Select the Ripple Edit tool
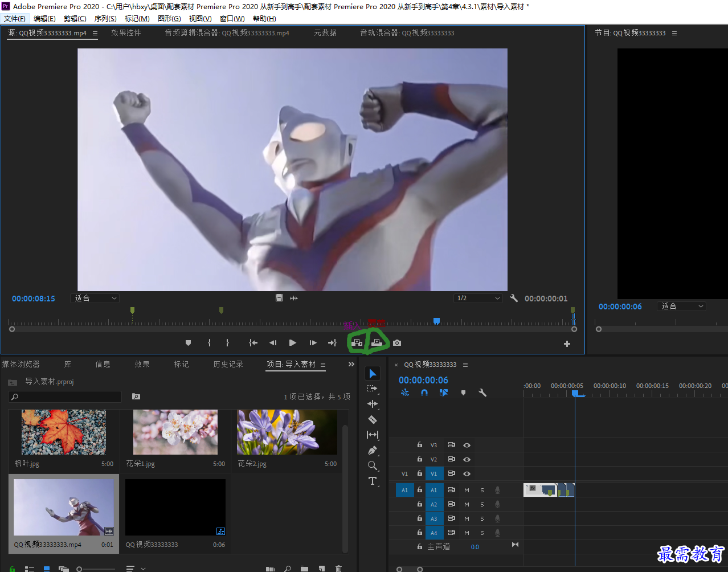Viewport: 728px width, 572px height. [373, 404]
